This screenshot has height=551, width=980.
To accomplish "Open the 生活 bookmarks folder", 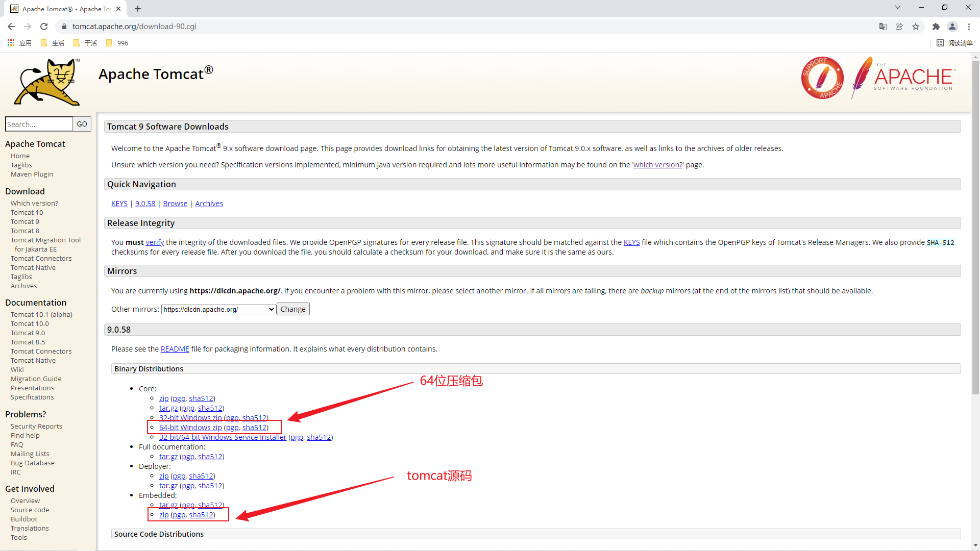I will pos(53,43).
